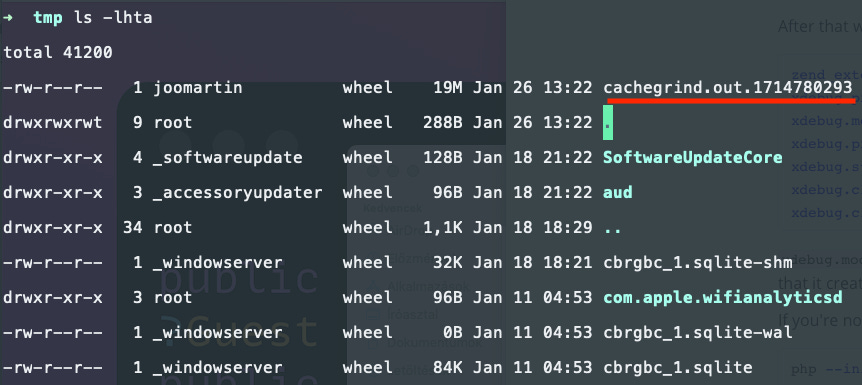Click the owner '_softwareupdate'

click(x=228, y=157)
